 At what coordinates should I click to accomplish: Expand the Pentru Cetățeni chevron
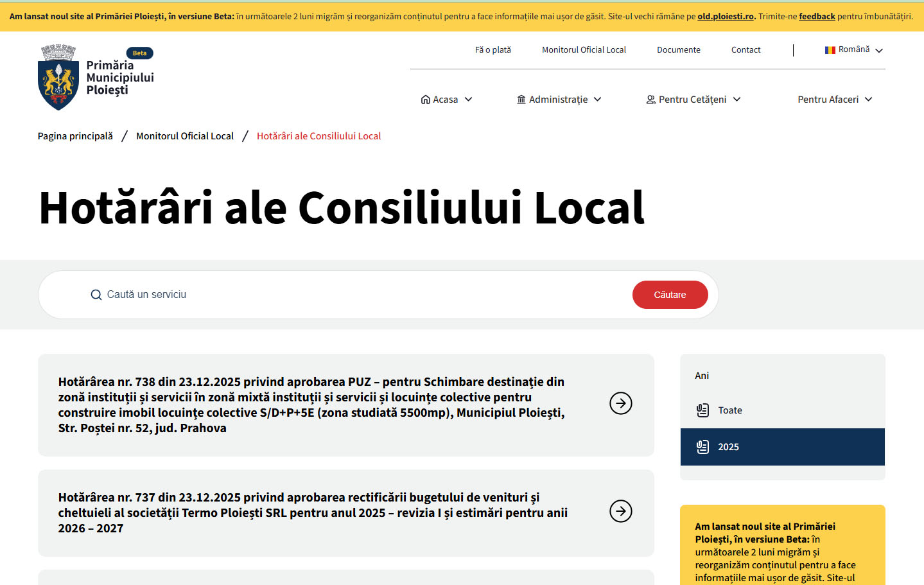coord(737,100)
